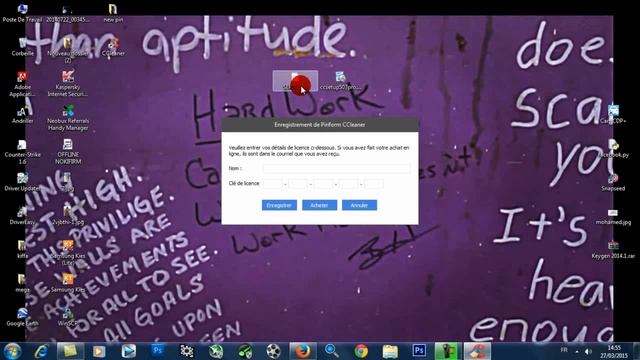Select the ccsetup503pro installer file icon
This screenshot has height=360, width=640.
coord(340,81)
